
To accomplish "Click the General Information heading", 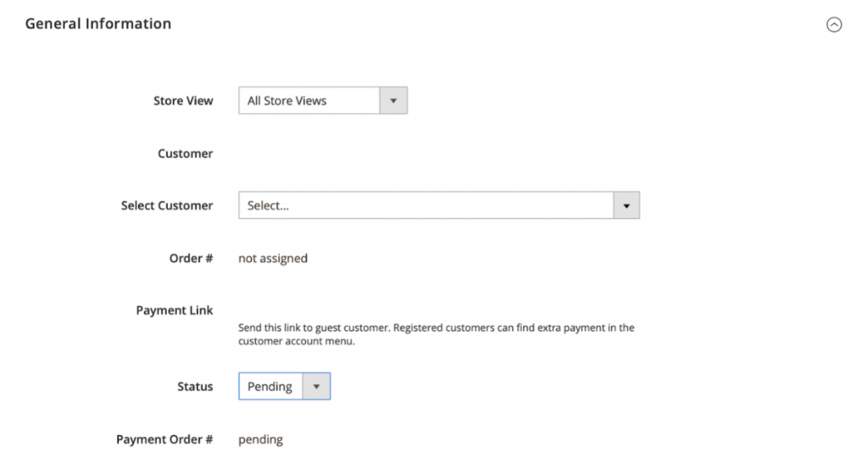I will tap(98, 24).
